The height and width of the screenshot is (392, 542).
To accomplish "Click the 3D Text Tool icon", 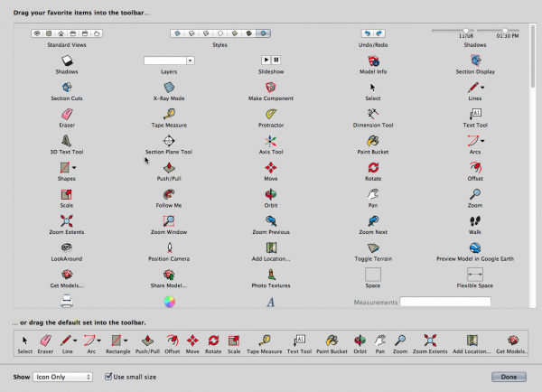I will click(66, 141).
